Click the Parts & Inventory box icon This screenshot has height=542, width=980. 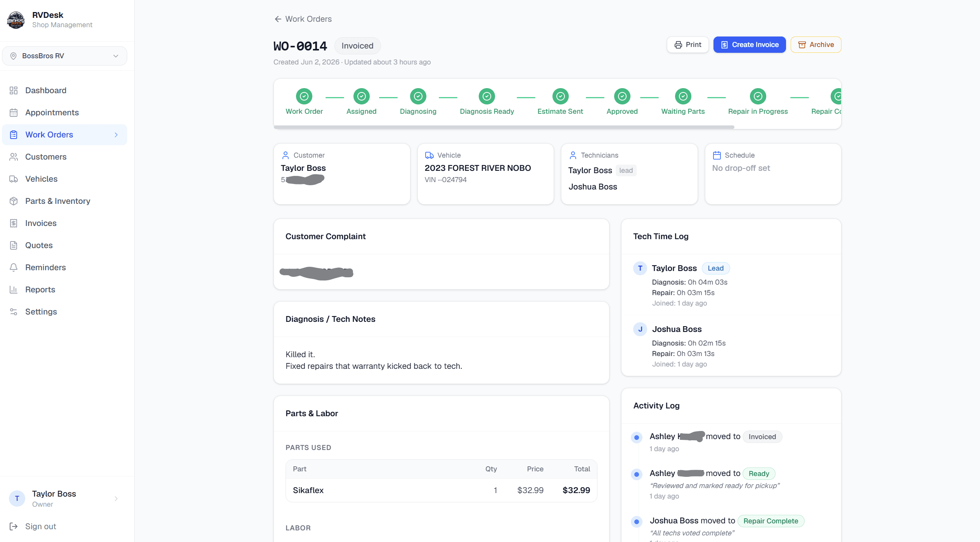[14, 201]
